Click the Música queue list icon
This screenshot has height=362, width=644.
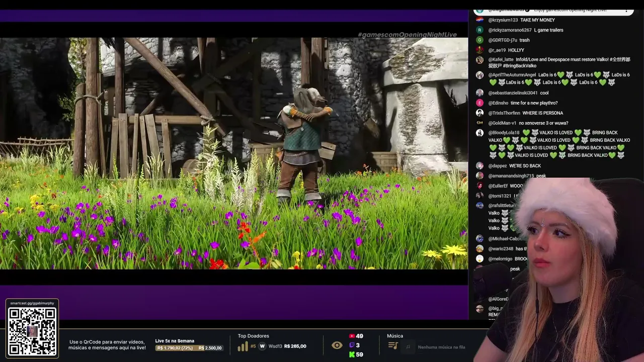[x=393, y=346]
